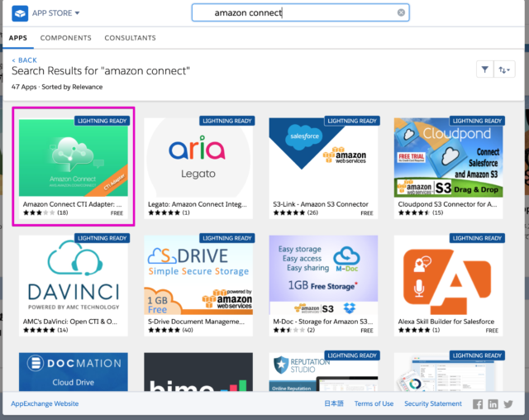Switch to the COMPONENTS tab
The width and height of the screenshot is (529, 420).
(66, 38)
